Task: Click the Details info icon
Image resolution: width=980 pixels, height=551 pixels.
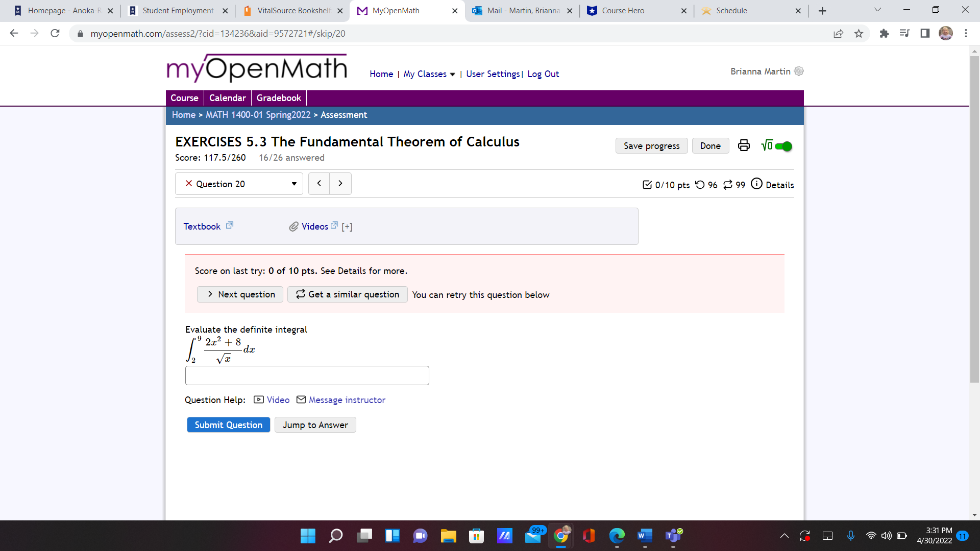Action: [756, 184]
